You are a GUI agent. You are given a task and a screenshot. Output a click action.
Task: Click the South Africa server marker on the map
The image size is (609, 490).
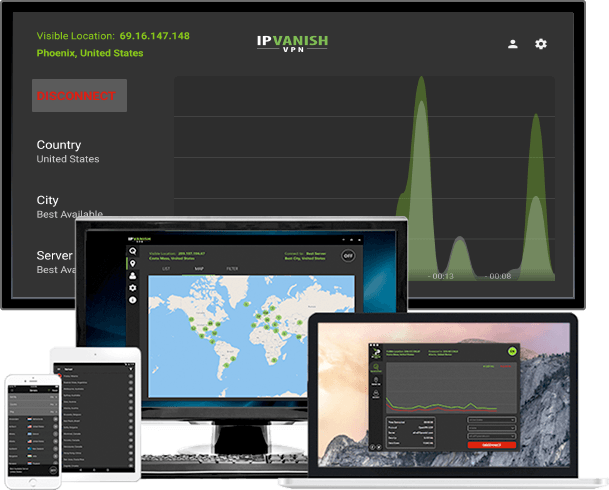[x=274, y=360]
